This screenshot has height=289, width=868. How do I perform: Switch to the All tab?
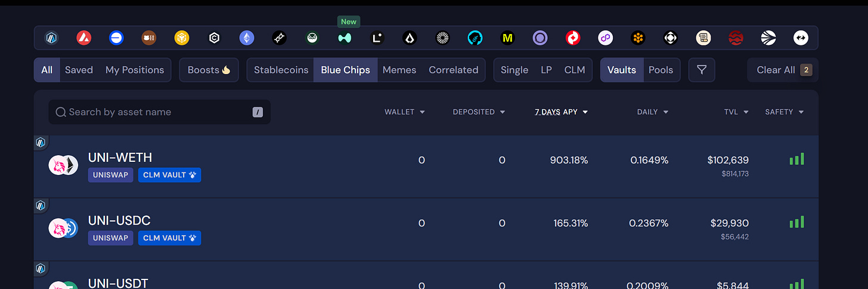click(47, 70)
